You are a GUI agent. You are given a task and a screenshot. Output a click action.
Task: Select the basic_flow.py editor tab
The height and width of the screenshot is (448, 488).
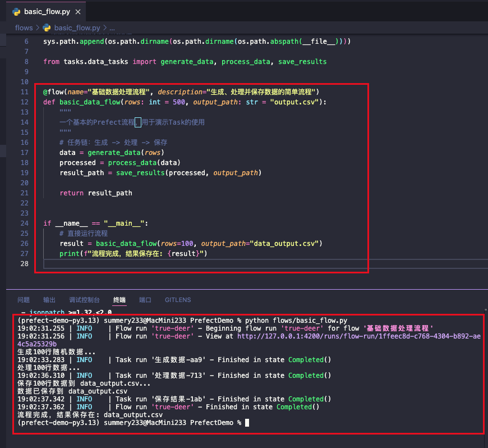point(46,12)
